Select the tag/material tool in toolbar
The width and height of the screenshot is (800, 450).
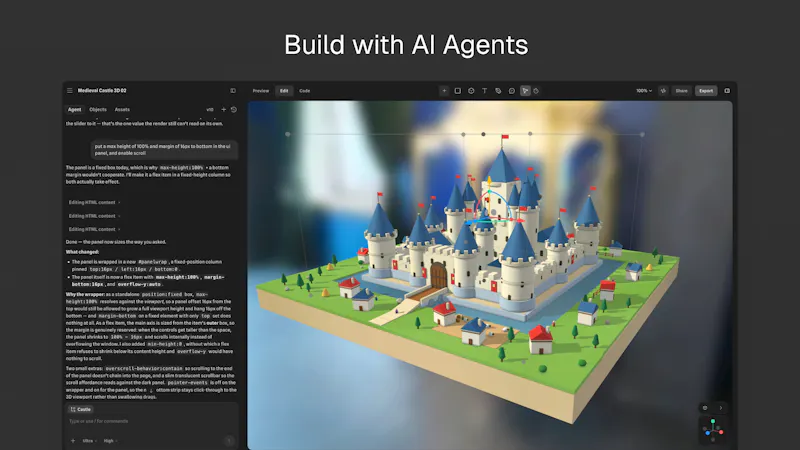pos(498,91)
